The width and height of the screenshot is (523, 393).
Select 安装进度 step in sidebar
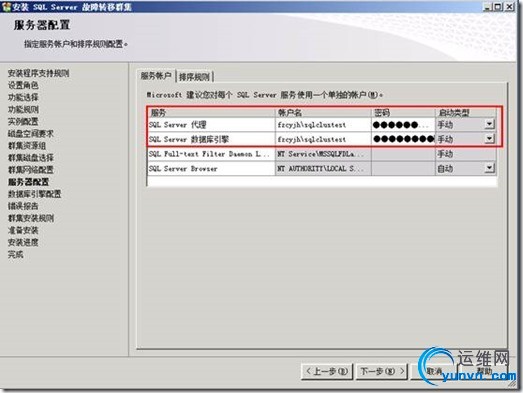(x=23, y=242)
